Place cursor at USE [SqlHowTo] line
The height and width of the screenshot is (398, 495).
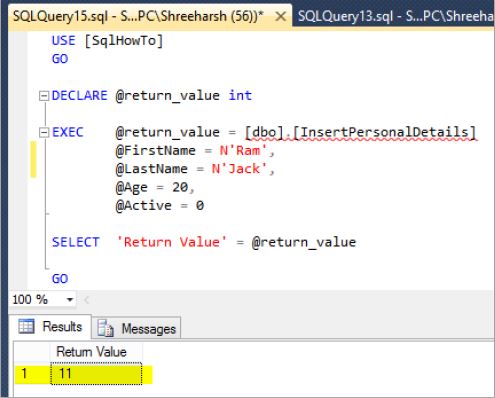pyautogui.click(x=107, y=41)
